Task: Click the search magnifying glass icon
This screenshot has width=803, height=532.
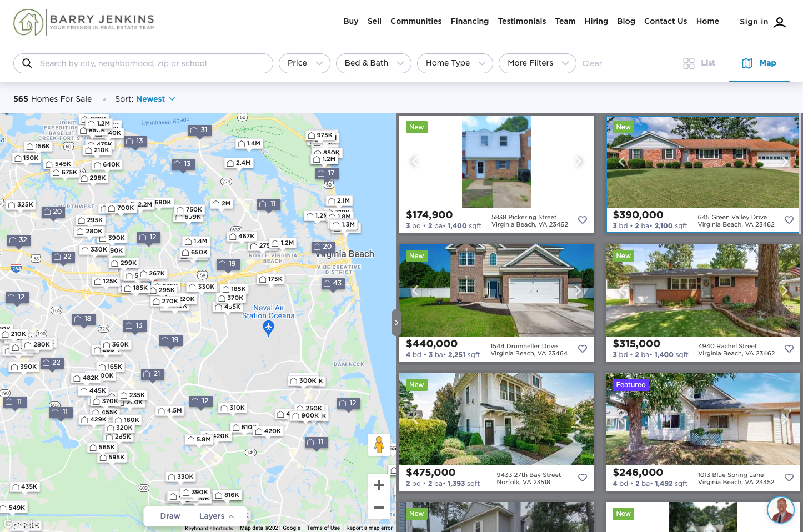Action: point(27,63)
